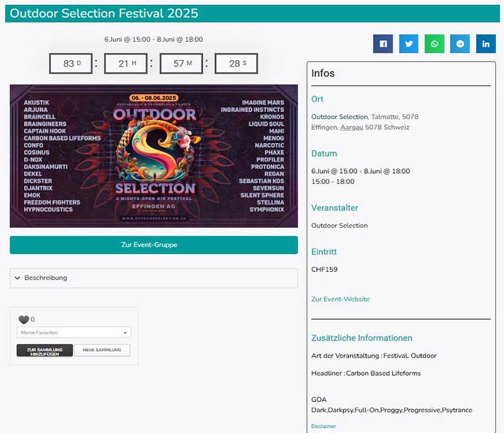Image resolution: width=504 pixels, height=433 pixels.
Task: Click the days countdown box
Action: tap(72, 64)
